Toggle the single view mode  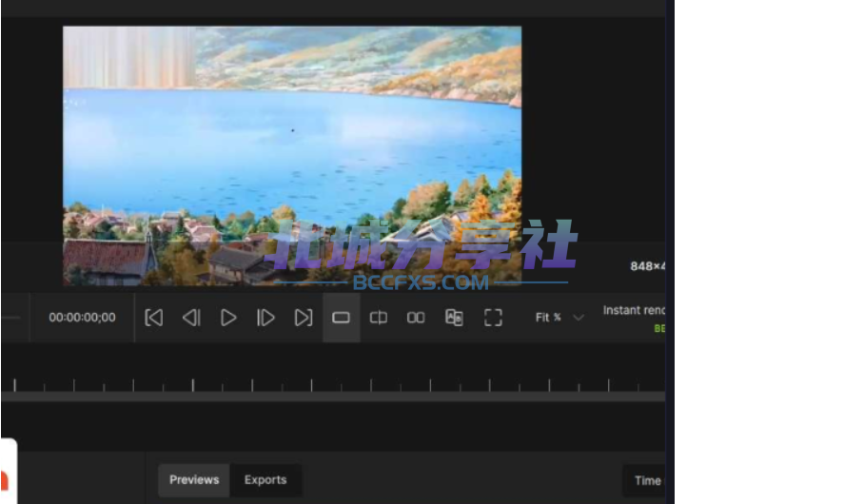coord(342,318)
